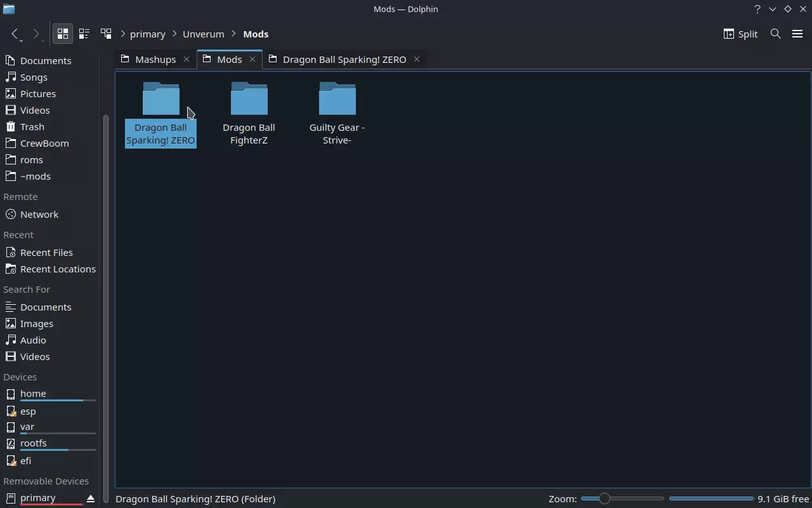Switch to Dragon Ball Sparking! ZERO tab
812x508 pixels.
[x=344, y=59]
